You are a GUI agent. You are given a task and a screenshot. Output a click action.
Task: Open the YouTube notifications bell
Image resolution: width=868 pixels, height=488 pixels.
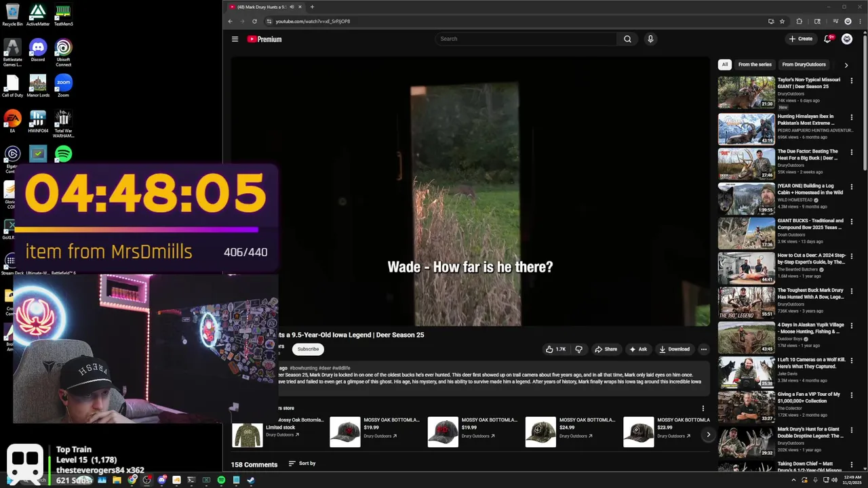coord(827,39)
